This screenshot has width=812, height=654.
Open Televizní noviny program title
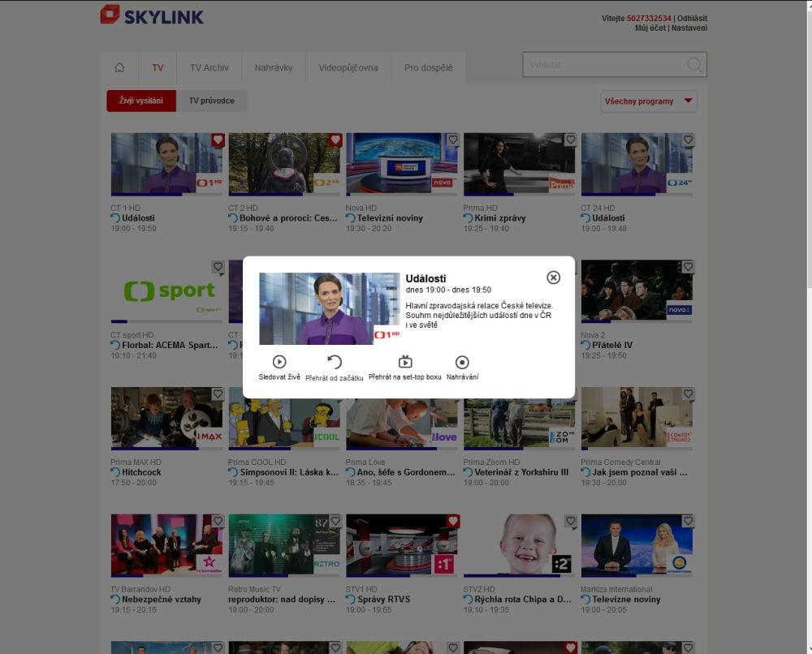coord(390,218)
